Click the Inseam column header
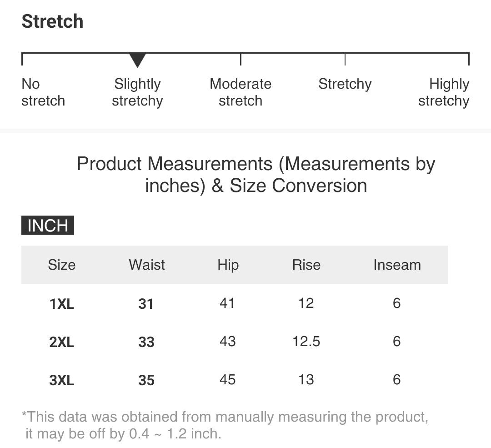The width and height of the screenshot is (491, 448). tap(397, 265)
